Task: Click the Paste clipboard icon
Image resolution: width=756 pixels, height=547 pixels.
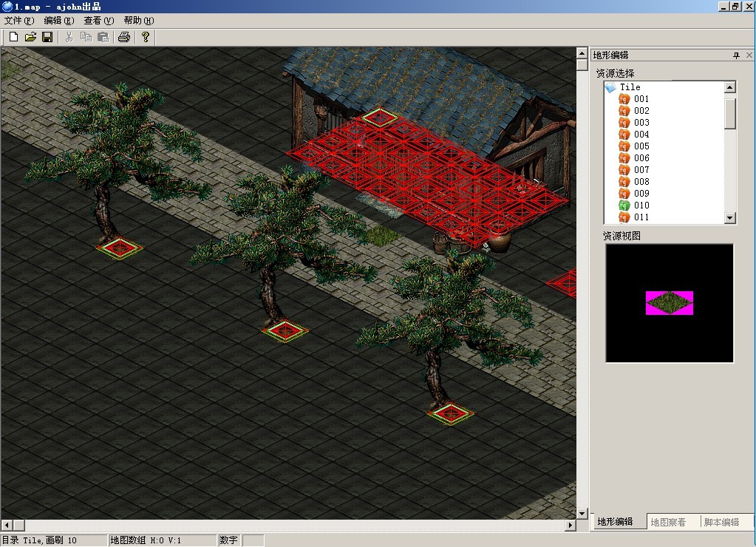Action: pyautogui.click(x=103, y=37)
